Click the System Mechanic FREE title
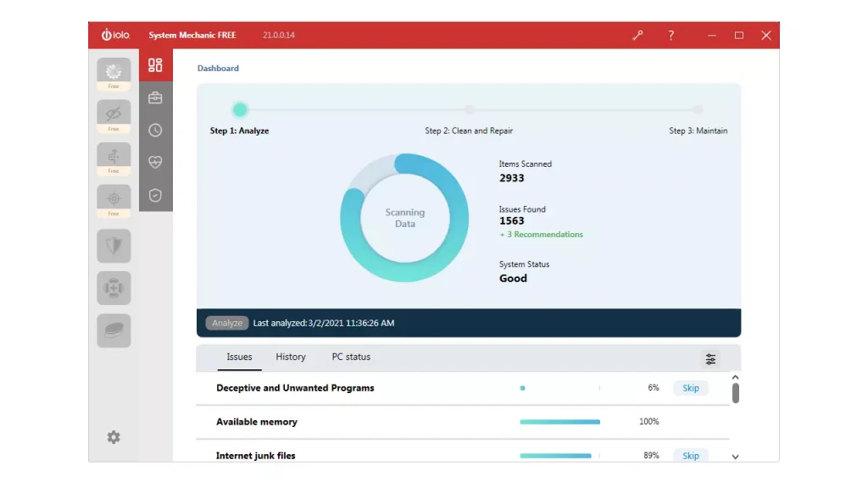The height and width of the screenshot is (488, 868). click(192, 35)
